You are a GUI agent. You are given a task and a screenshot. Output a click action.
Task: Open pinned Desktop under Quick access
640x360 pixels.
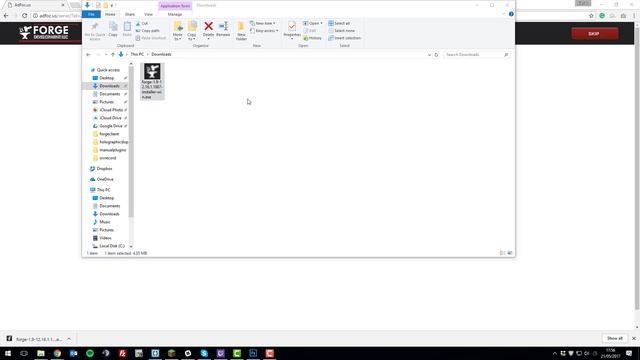pos(107,78)
